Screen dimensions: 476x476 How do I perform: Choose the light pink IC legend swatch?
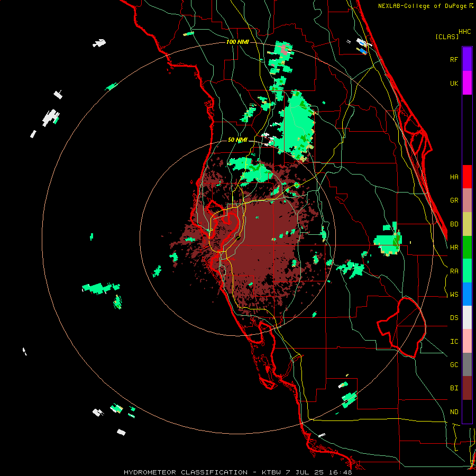[467, 341]
